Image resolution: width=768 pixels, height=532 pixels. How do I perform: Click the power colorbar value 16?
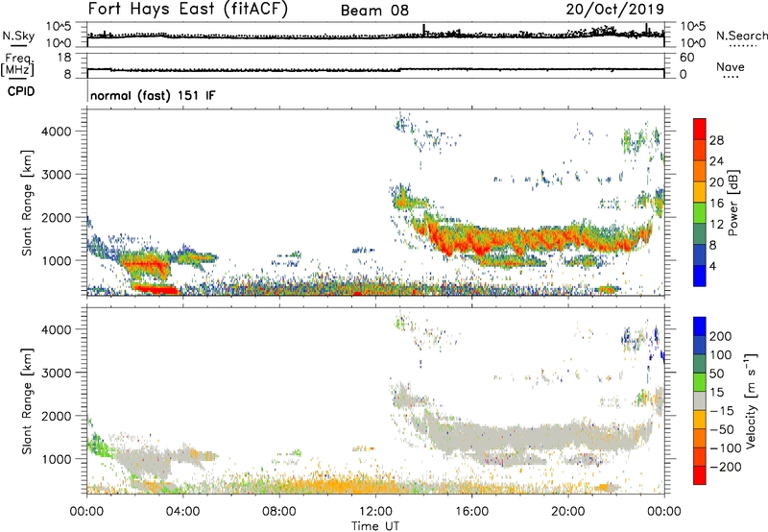716,204
